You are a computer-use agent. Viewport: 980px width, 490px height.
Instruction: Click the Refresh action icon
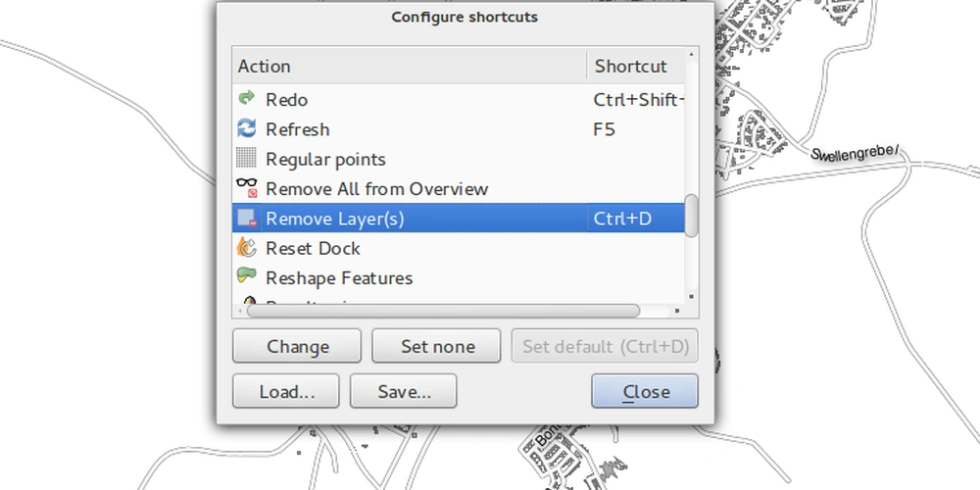(247, 128)
